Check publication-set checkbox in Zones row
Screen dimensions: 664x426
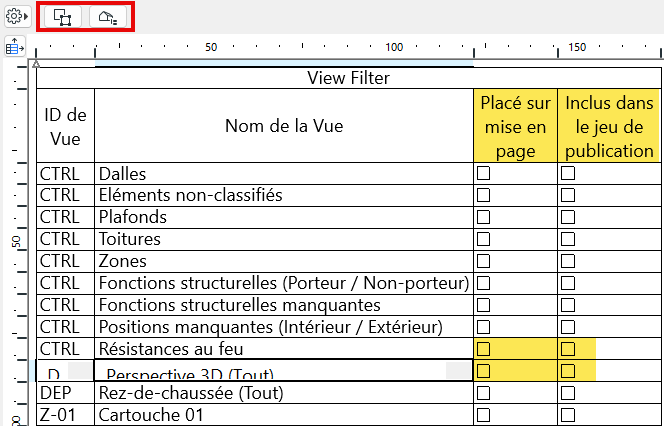tap(568, 261)
